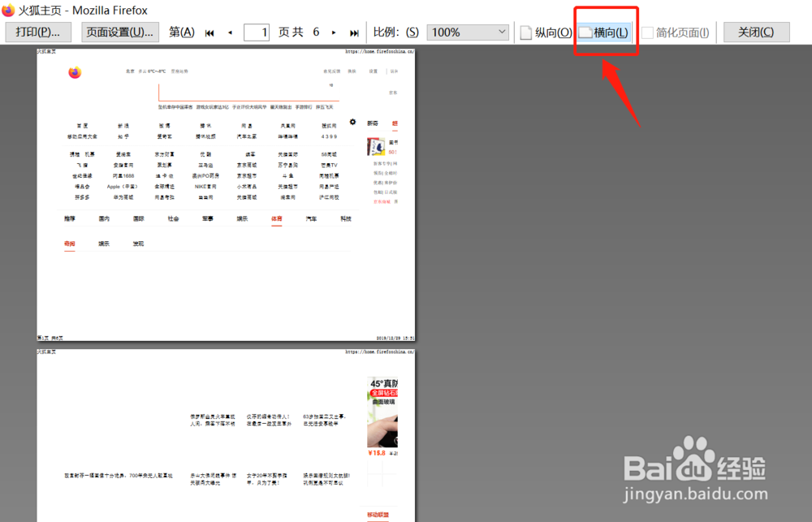Click the 发现 sub-tab in the preview
Screen dimensions: 812x522
138,244
